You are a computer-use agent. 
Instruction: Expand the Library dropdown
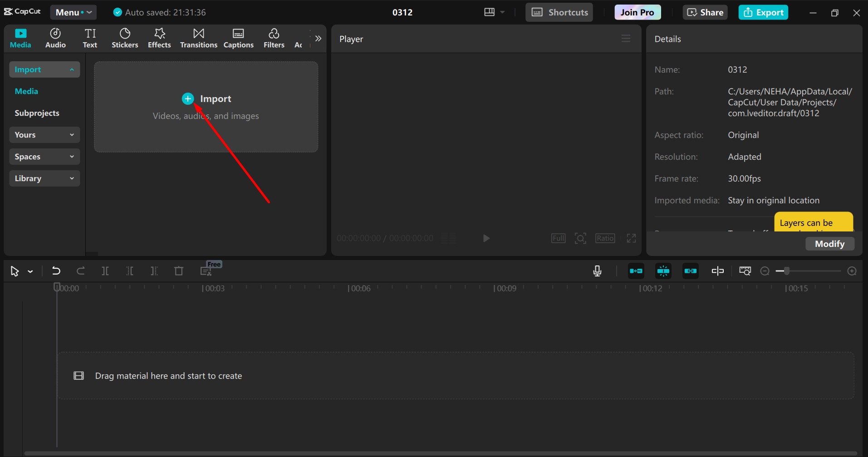pyautogui.click(x=44, y=178)
